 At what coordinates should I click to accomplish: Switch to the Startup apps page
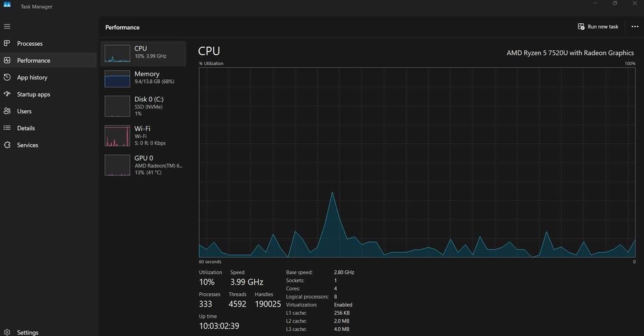pyautogui.click(x=33, y=94)
